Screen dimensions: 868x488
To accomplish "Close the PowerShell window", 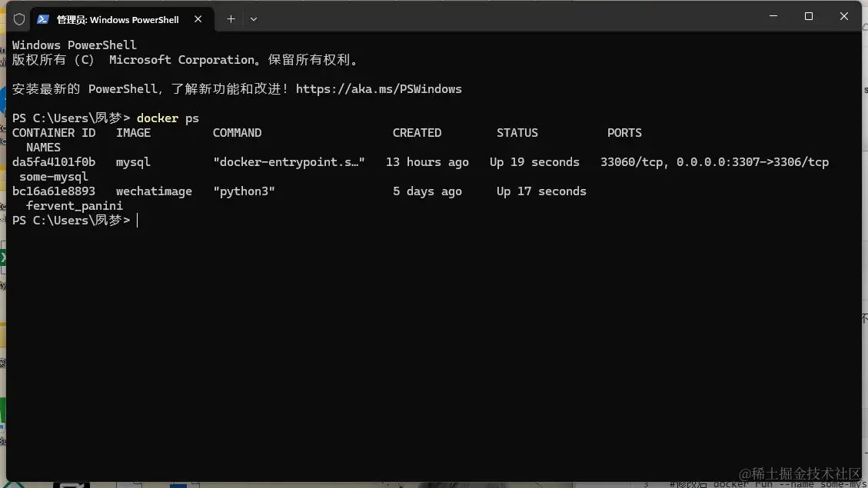I will (844, 17).
